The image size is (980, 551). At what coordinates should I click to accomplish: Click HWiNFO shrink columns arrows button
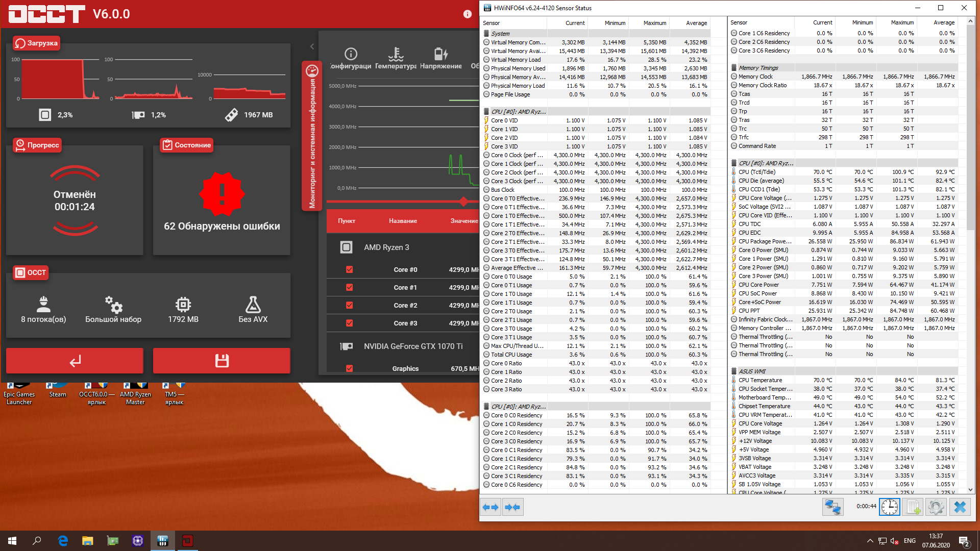pyautogui.click(x=512, y=507)
